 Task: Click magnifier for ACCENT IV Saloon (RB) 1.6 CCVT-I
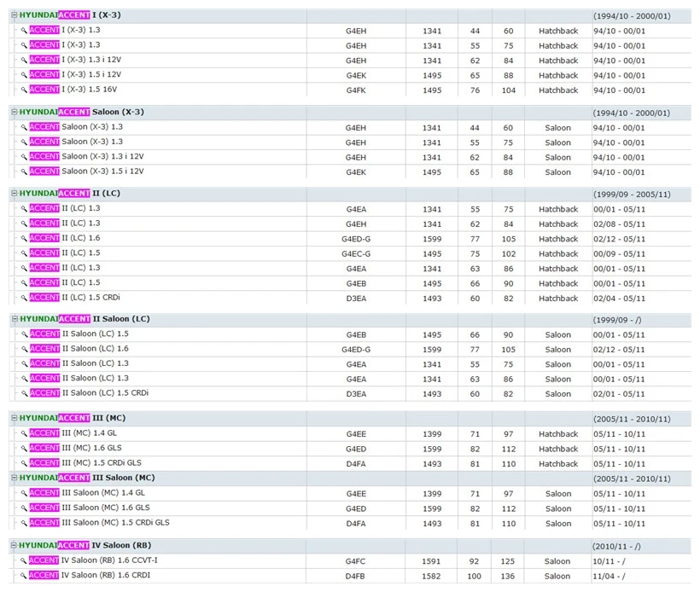tap(24, 560)
